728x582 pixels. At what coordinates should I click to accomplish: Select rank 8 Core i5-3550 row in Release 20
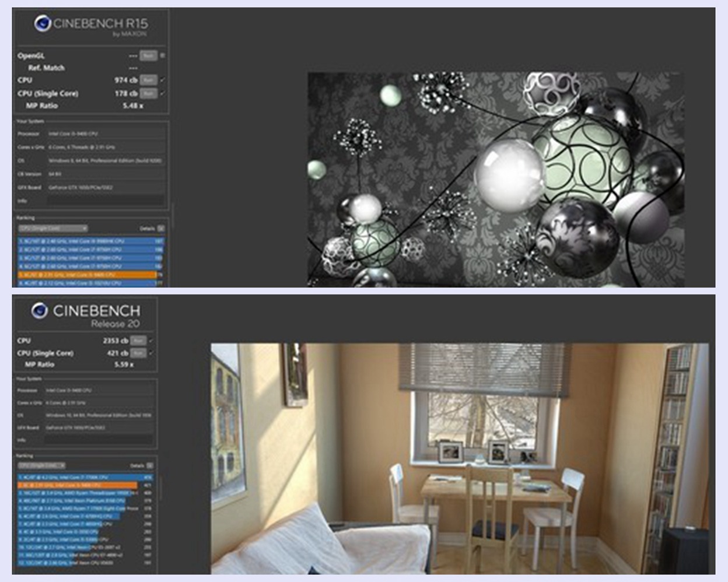coord(85,532)
